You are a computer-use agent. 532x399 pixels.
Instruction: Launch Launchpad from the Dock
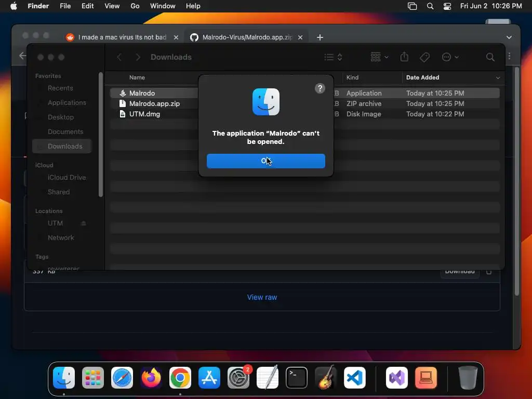click(x=93, y=378)
